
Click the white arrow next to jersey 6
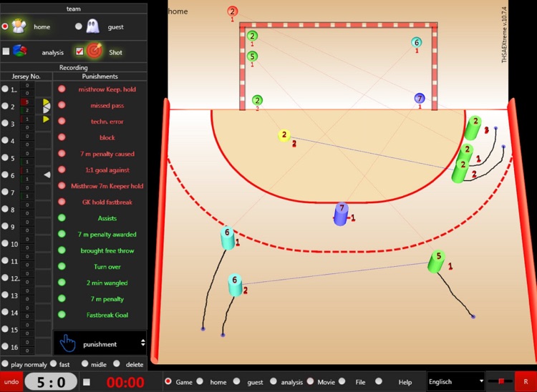[x=47, y=175]
